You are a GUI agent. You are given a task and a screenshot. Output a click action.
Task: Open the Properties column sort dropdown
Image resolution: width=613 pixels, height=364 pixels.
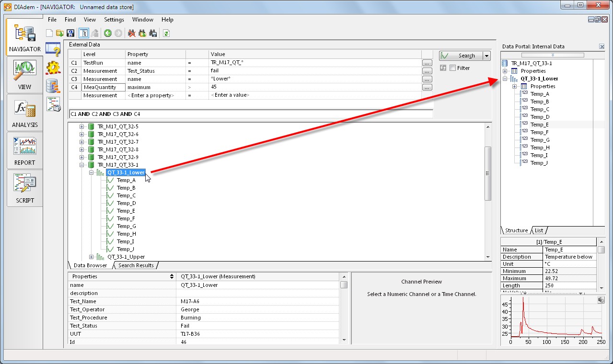(172, 276)
